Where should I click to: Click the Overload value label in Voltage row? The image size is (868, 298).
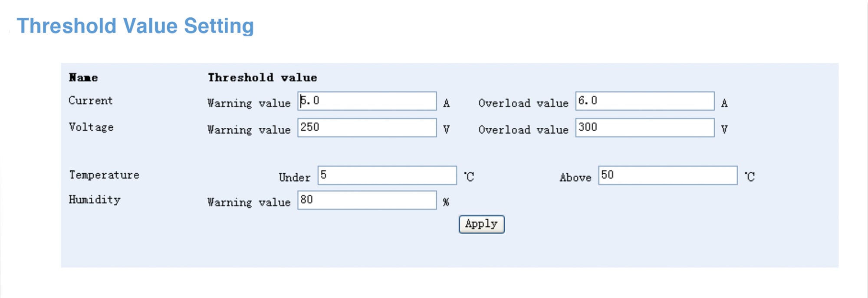point(523,130)
